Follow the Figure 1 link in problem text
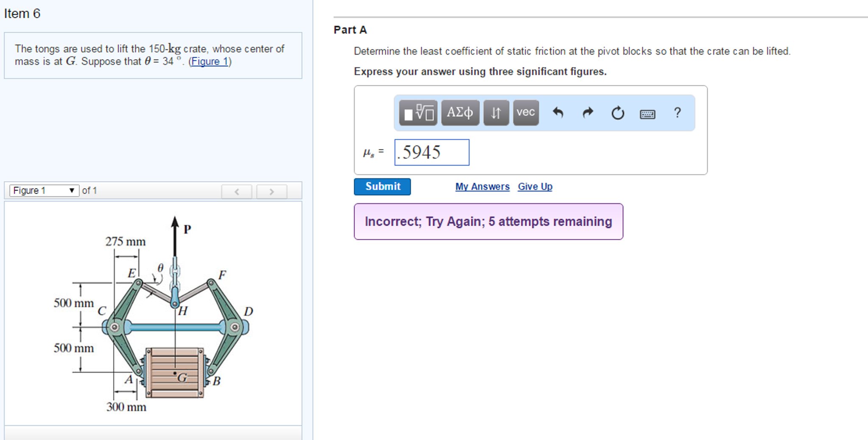The height and width of the screenshot is (440, 868). click(x=210, y=62)
